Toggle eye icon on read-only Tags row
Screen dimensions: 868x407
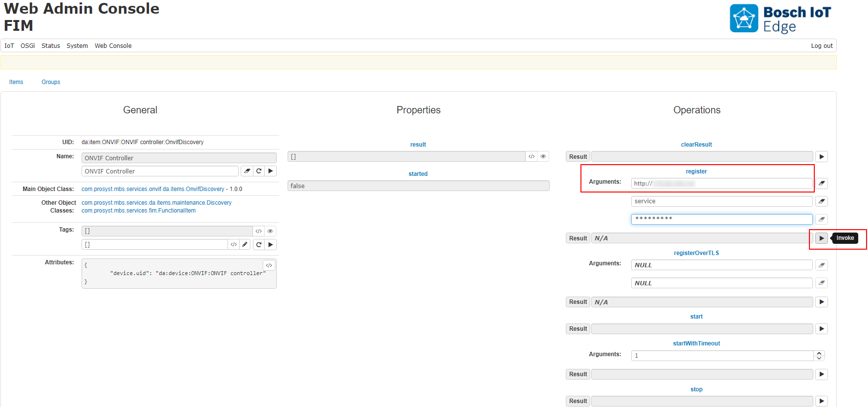(270, 231)
